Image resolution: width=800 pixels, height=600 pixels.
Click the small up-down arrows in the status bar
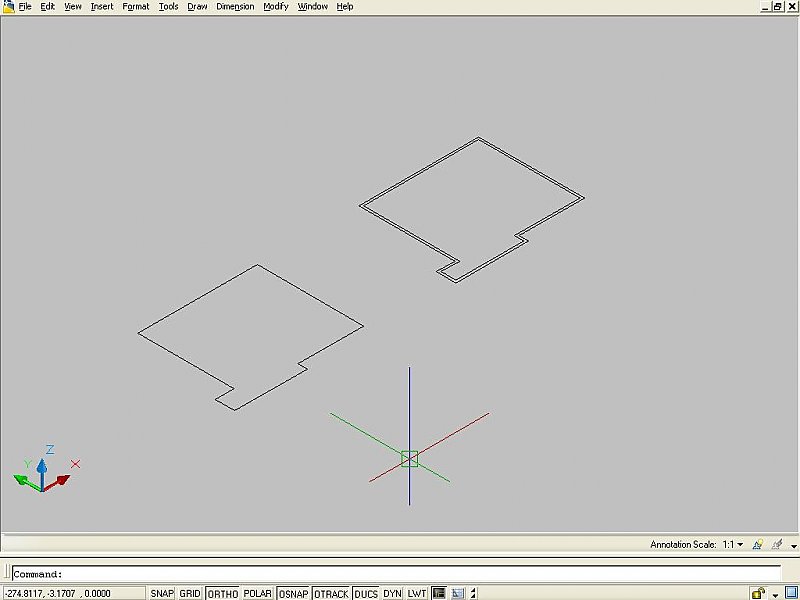(x=473, y=593)
